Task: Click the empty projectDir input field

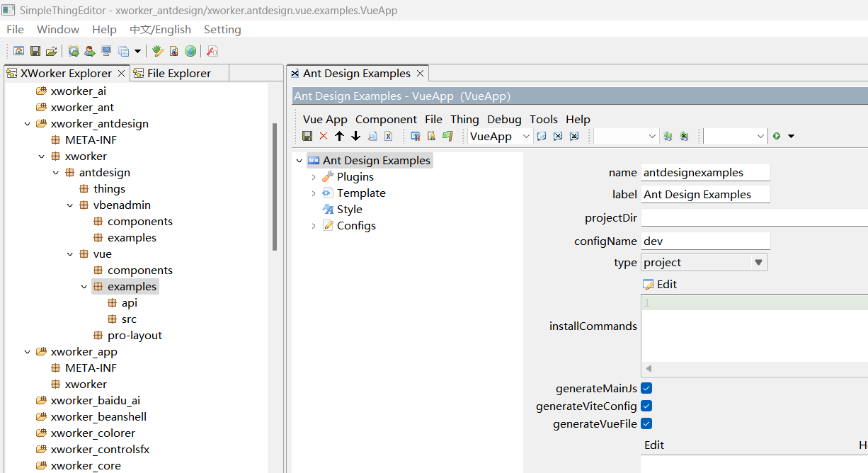Action: [754, 218]
